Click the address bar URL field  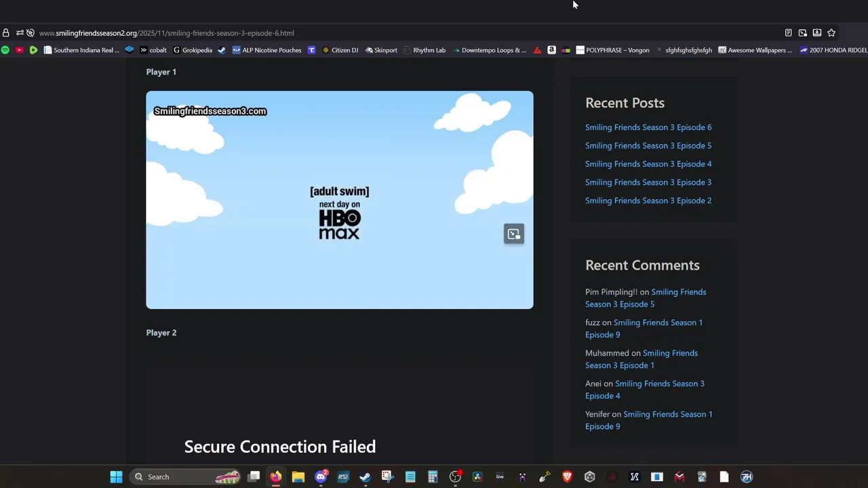(407, 33)
